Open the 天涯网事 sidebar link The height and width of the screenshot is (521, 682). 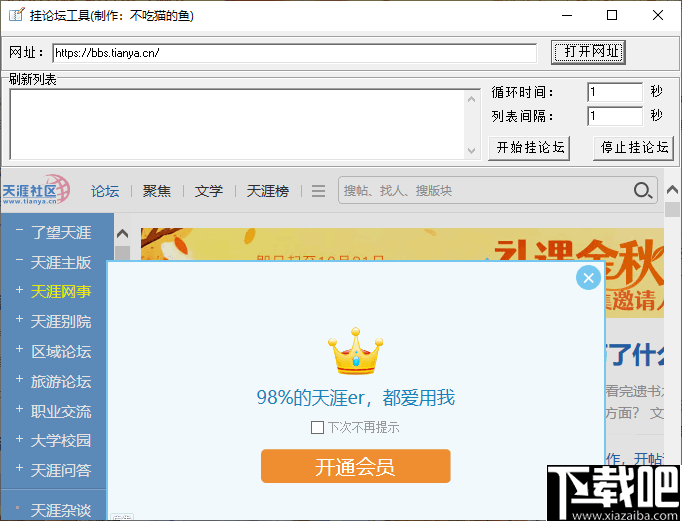61,291
